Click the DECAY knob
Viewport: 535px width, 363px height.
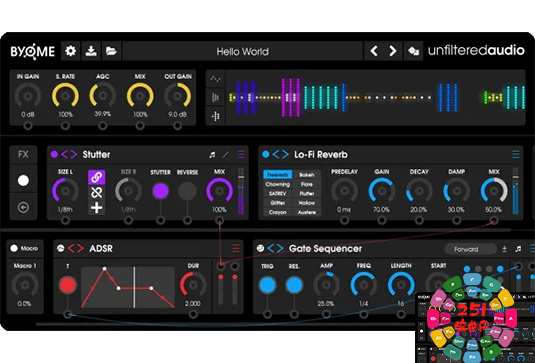click(419, 190)
